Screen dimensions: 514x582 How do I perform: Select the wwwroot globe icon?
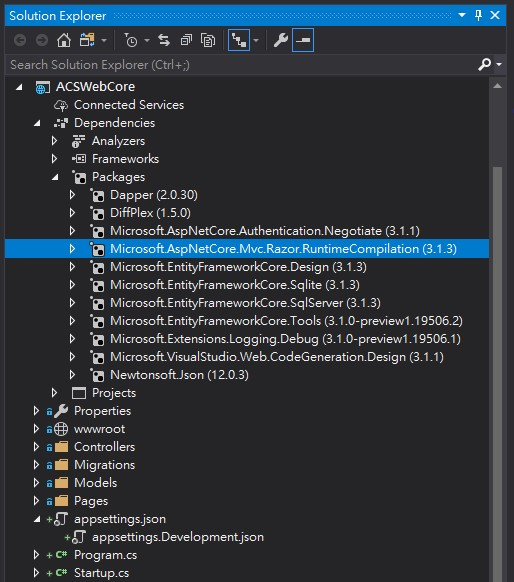pyautogui.click(x=61, y=429)
